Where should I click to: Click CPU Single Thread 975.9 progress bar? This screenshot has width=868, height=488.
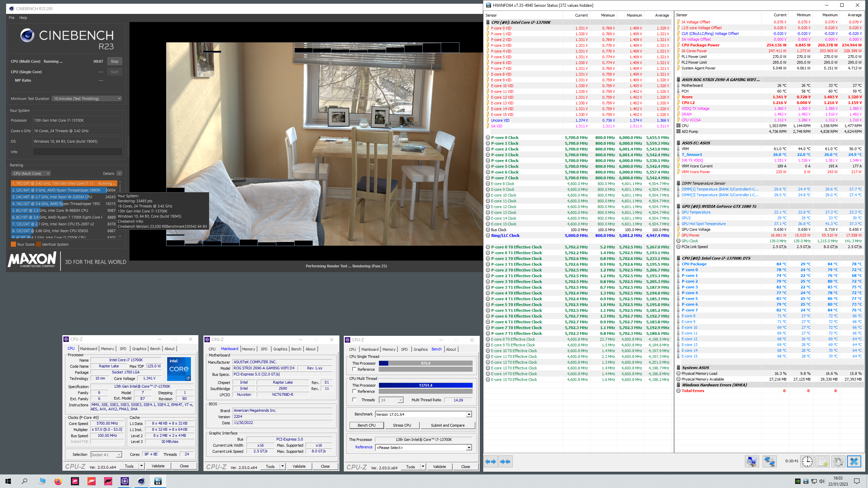(x=426, y=363)
